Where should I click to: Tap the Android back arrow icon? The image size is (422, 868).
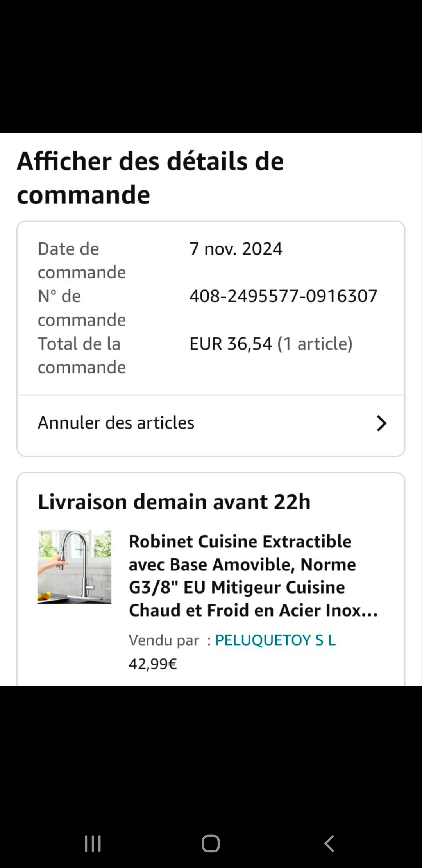329,843
